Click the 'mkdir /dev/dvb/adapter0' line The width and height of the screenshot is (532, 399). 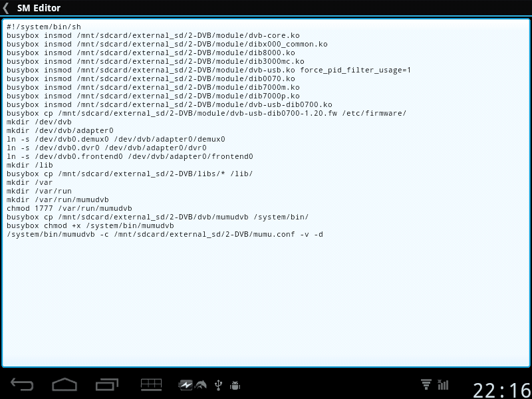pyautogui.click(x=60, y=130)
